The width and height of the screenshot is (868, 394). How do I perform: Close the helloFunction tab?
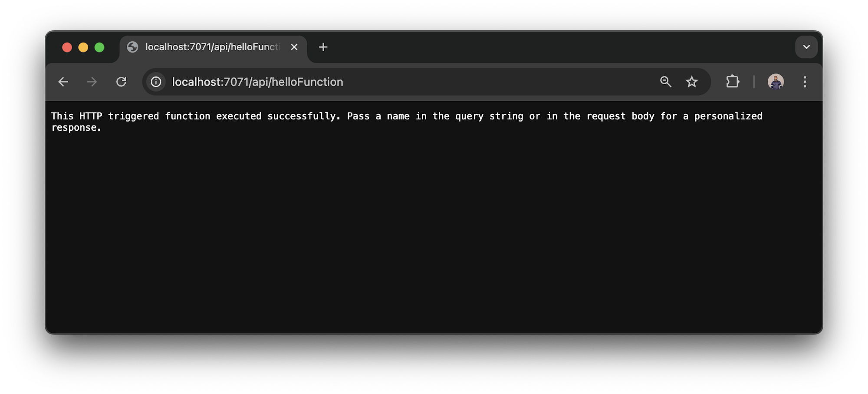(x=294, y=47)
